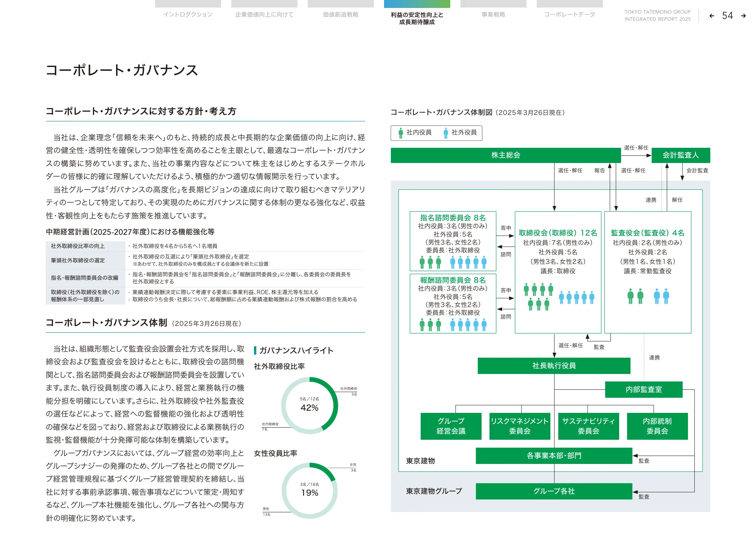The width and height of the screenshot is (756, 535).
Task: Click the 内部監査室 box
Action: tap(643, 389)
